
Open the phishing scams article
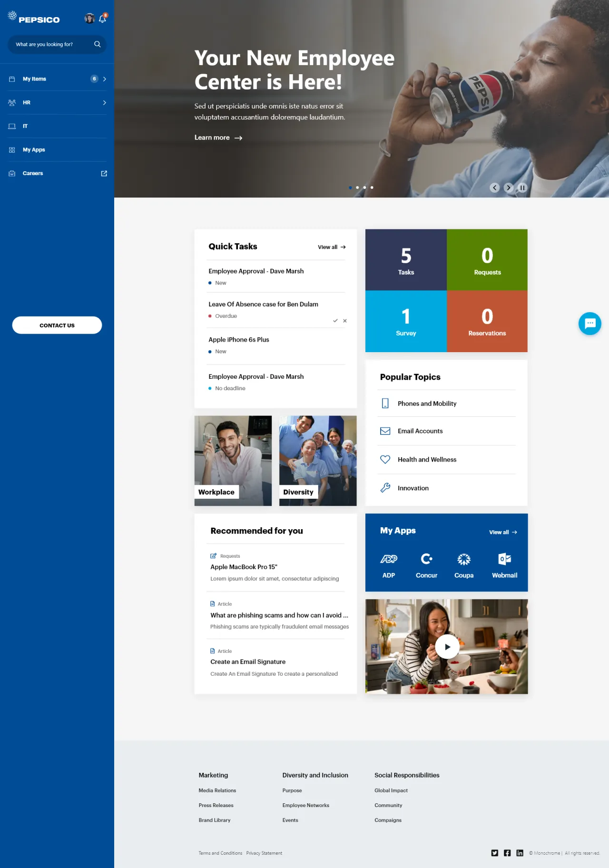coord(279,615)
